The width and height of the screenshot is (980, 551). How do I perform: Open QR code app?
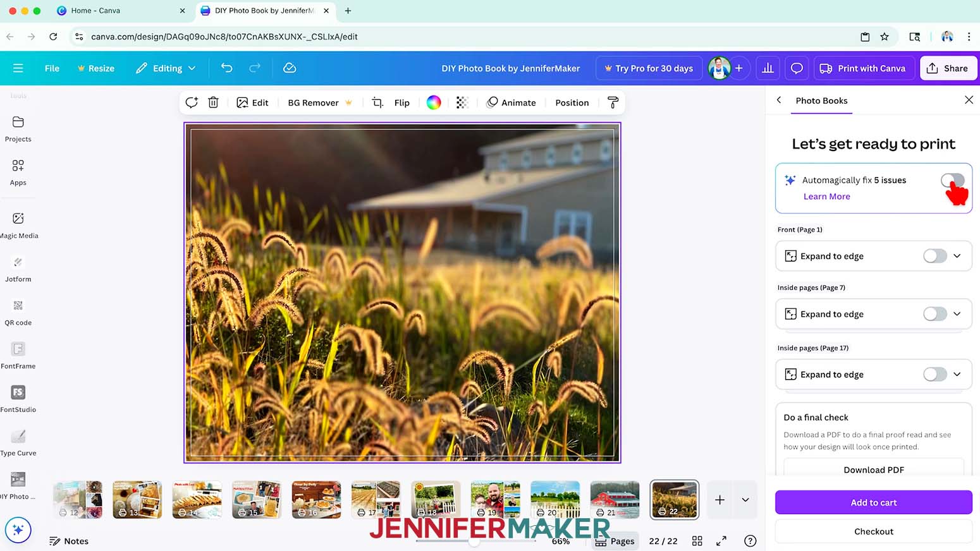click(x=18, y=313)
